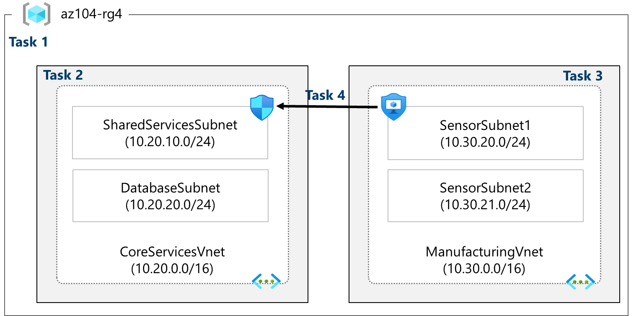Click the Task 3 label

pos(582,76)
